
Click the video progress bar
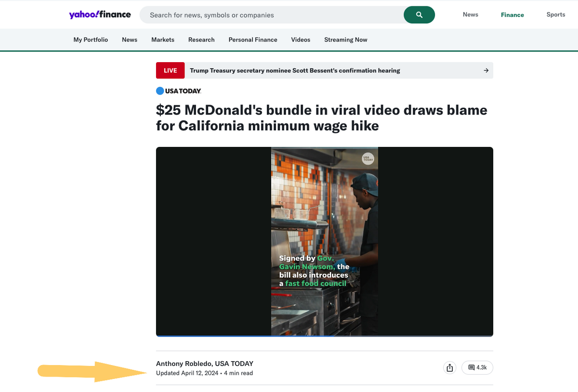point(325,336)
